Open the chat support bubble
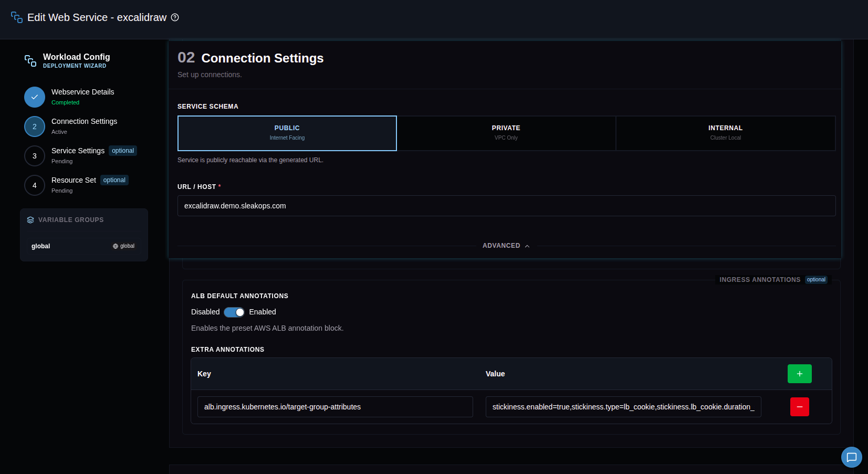Viewport: 868px width, 474px height. coord(851,457)
